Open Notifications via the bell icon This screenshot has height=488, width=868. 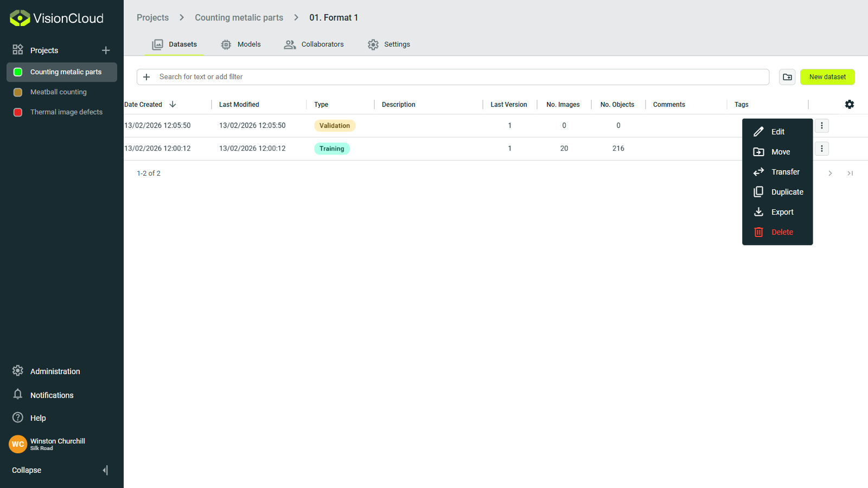[x=18, y=395]
